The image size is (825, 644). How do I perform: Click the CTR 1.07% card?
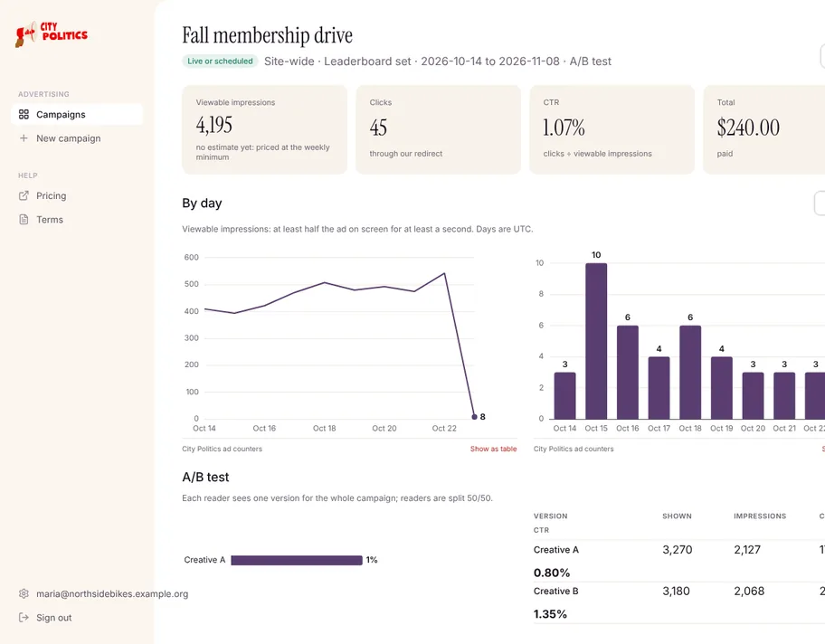[612, 129]
